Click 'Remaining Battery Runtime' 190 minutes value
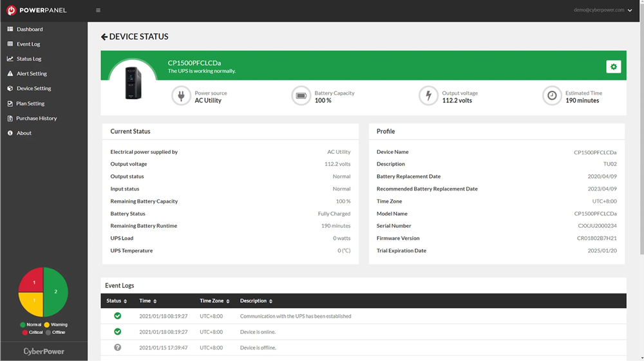Screen dimensions: 644x361 point(336,226)
